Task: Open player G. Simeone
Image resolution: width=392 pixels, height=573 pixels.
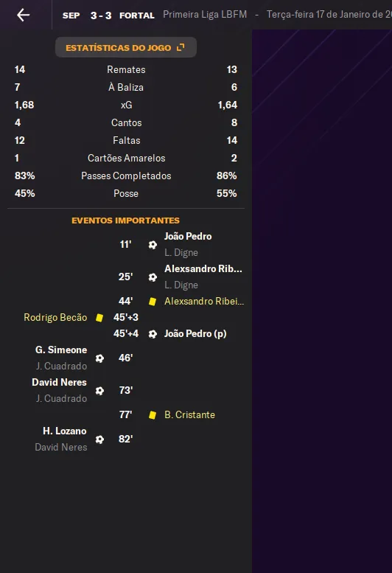Action: click(x=61, y=350)
